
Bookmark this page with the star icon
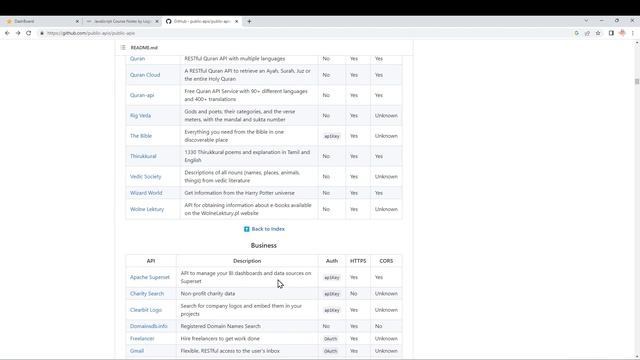coord(598,33)
